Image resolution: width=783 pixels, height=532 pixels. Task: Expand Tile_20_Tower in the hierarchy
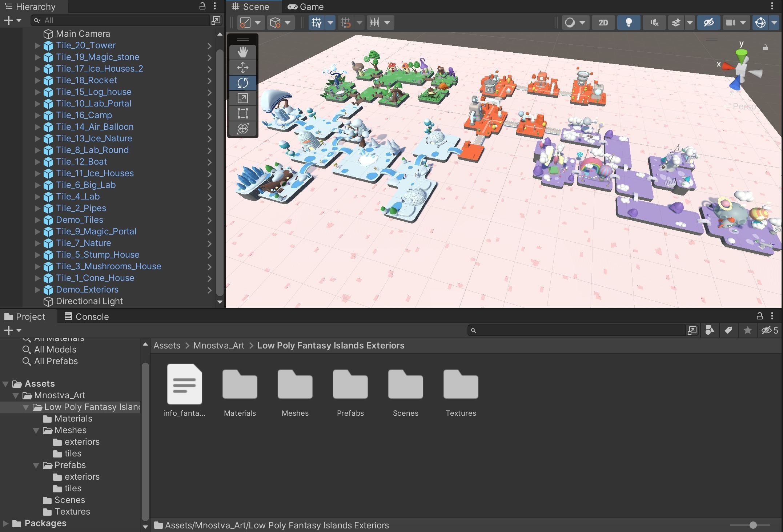(37, 45)
